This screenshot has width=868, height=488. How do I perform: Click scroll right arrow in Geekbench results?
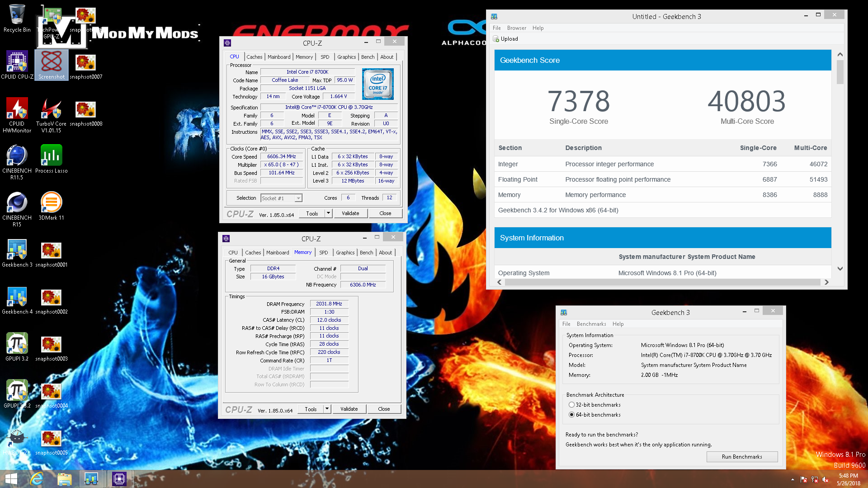click(x=826, y=282)
